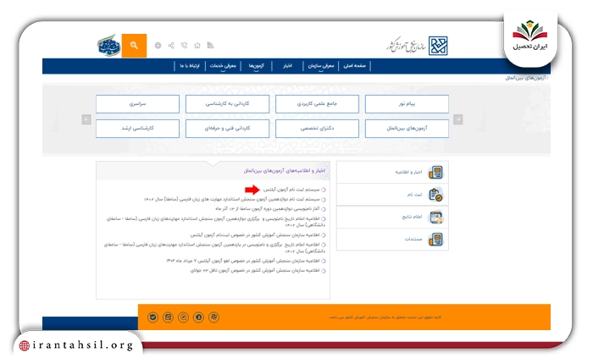Click the blue emblem logo beside search
Screen dimensions: 593x364
pyautogui.click(x=109, y=46)
